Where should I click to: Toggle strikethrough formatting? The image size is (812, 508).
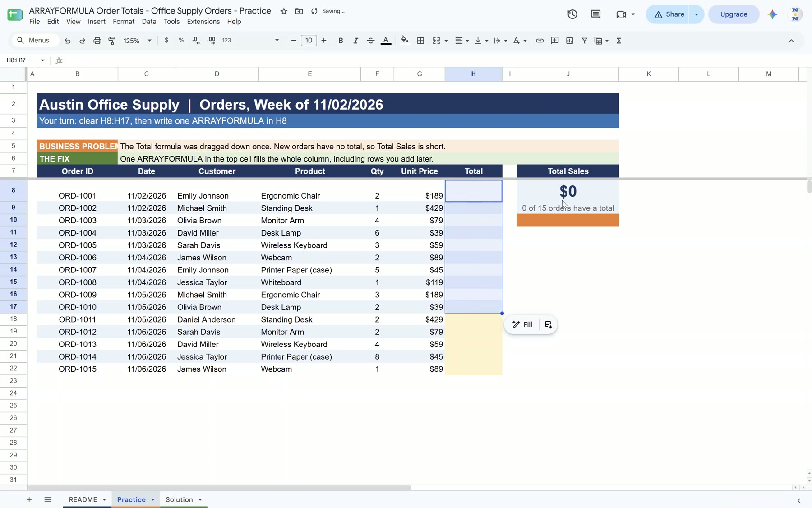(x=370, y=41)
